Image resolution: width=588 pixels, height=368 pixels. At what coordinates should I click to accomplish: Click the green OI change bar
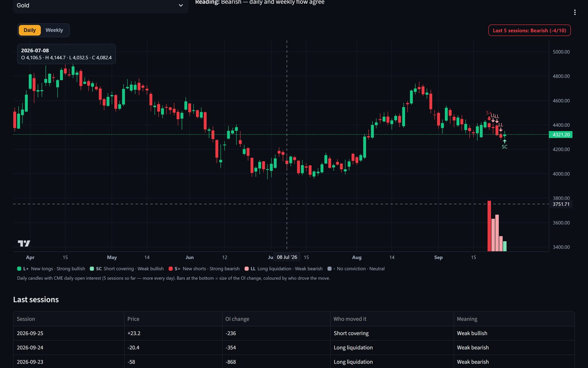(x=505, y=246)
